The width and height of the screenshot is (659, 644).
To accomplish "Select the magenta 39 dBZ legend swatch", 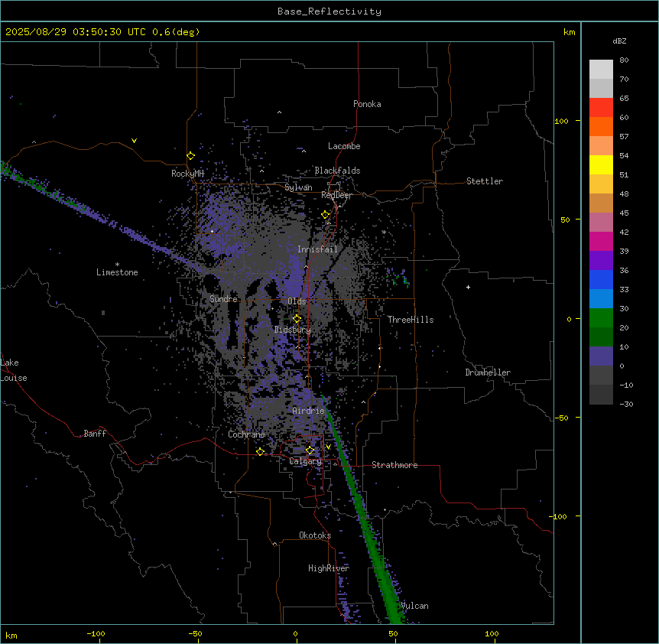I will 601,241.
